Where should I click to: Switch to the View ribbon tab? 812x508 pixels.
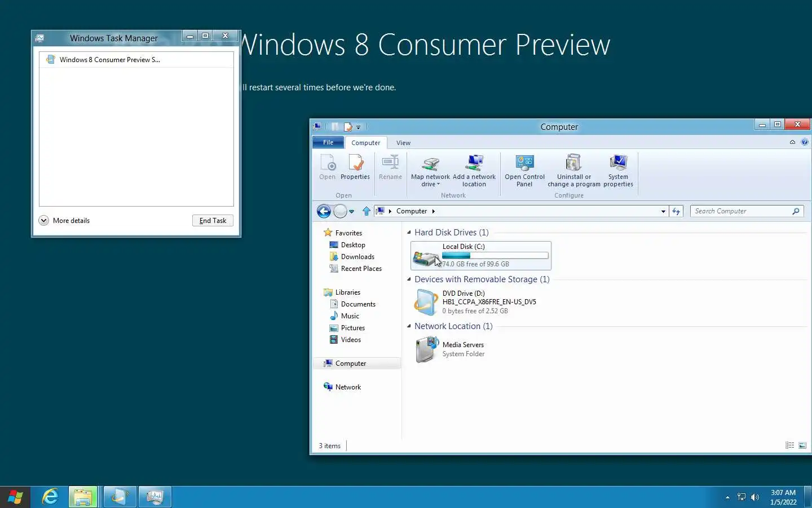403,143
